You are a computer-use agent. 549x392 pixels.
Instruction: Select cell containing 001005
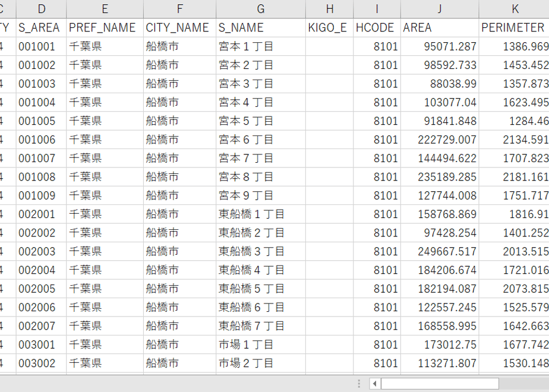click(x=42, y=121)
